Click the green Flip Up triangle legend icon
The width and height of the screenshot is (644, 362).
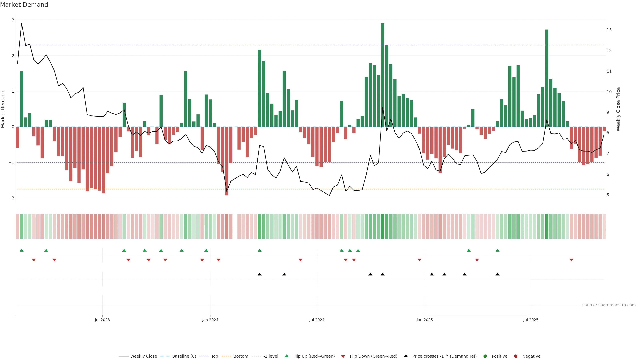286,356
